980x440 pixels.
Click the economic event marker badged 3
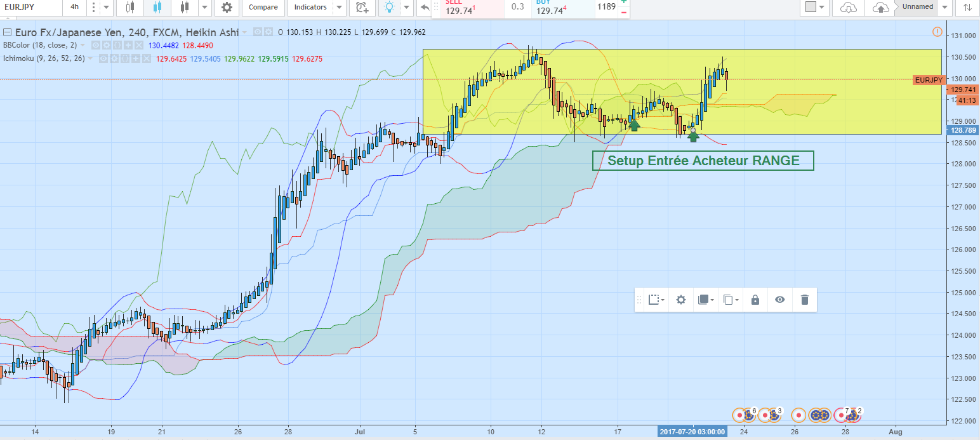(x=774, y=415)
